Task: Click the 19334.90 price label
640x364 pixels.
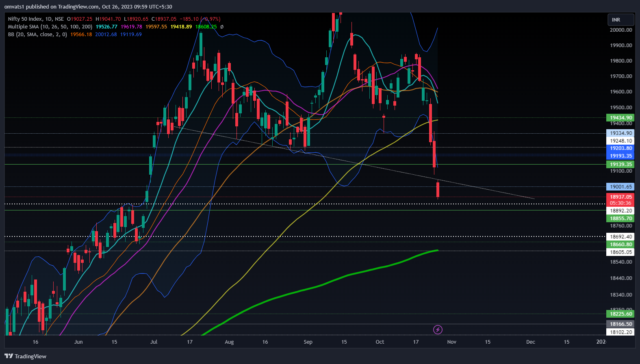Action: (620, 133)
